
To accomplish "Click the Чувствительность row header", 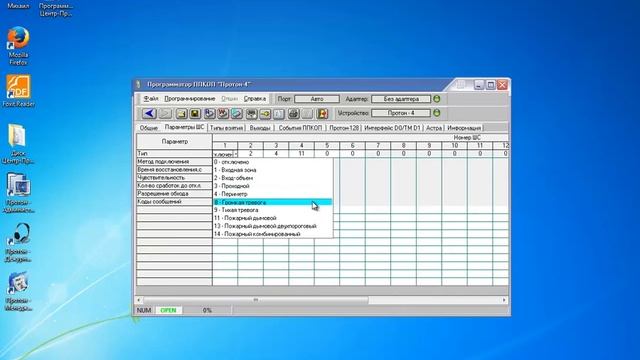I will coord(174,178).
